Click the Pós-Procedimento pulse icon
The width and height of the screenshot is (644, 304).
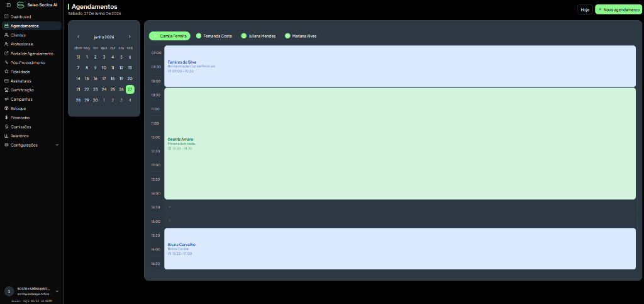click(6, 62)
